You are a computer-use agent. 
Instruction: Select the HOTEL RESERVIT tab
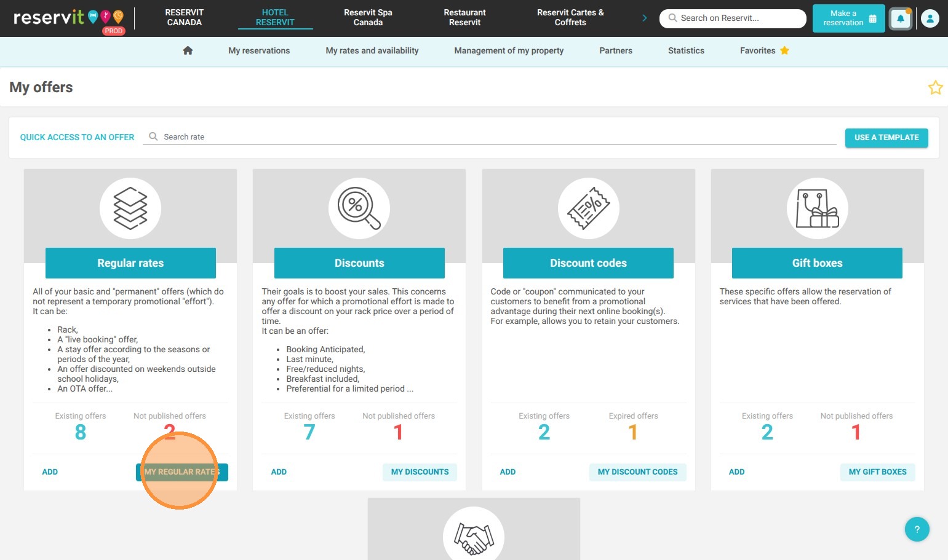pyautogui.click(x=275, y=17)
